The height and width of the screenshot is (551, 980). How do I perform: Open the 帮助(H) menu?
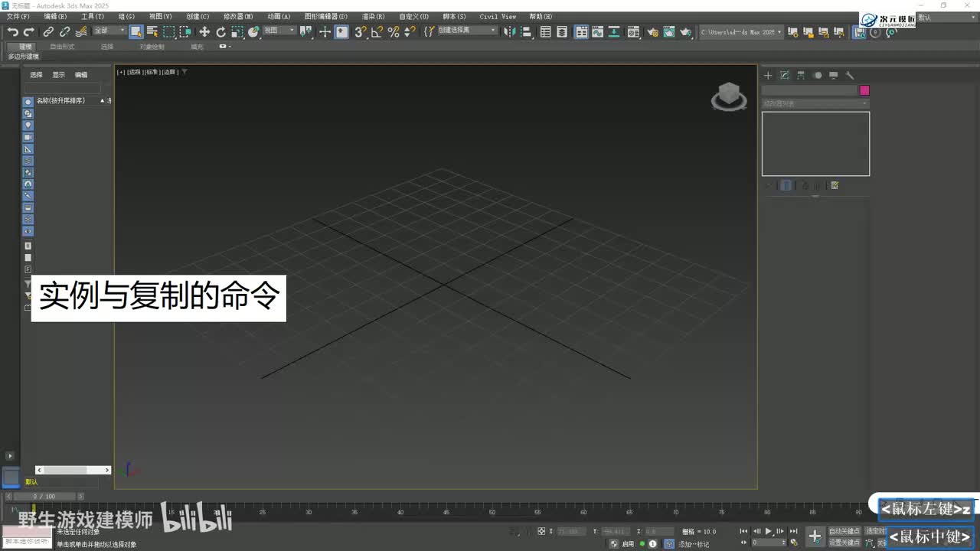[541, 16]
